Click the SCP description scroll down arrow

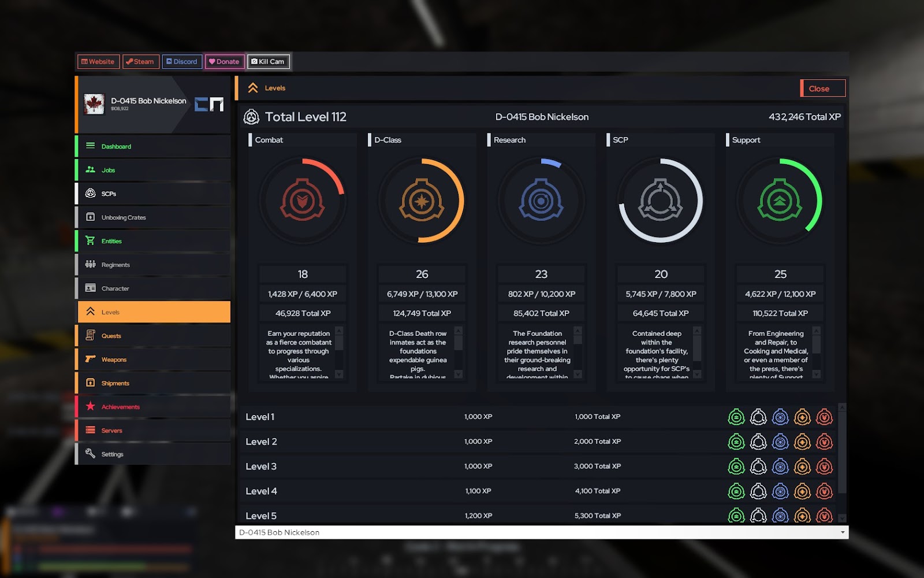click(697, 375)
